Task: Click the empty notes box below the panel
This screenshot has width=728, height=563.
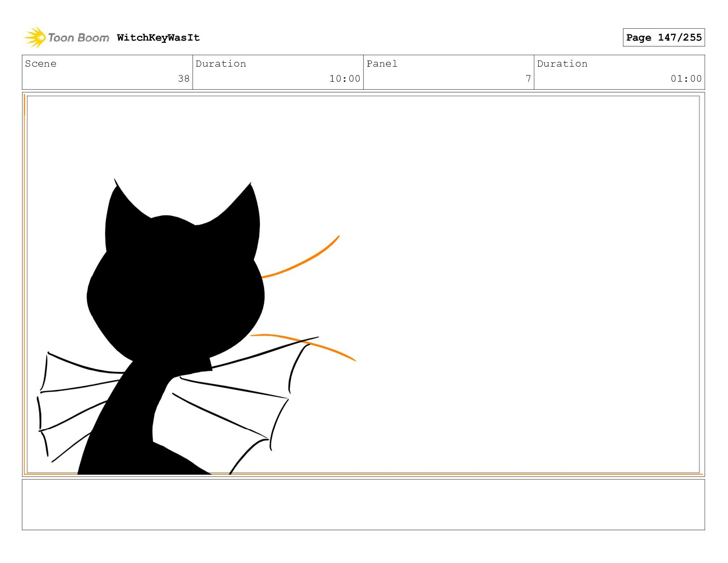Action: (363, 505)
